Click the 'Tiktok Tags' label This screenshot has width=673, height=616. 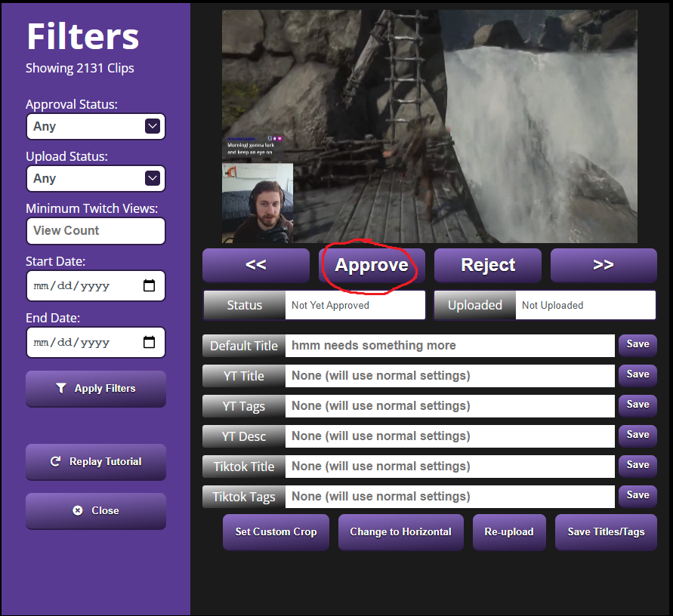[x=244, y=497]
